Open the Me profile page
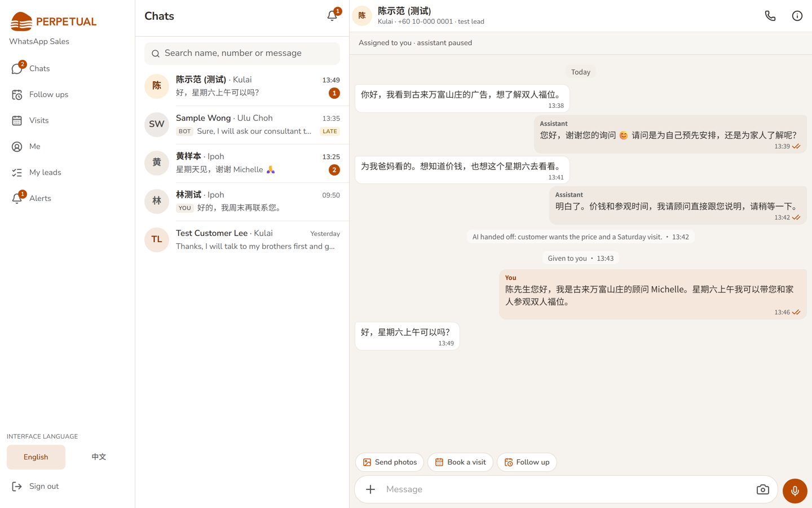 [67, 146]
